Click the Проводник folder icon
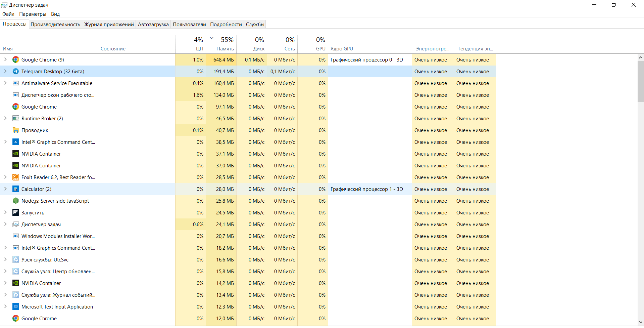Image resolution: width=644 pixels, height=328 pixels. tap(15, 130)
